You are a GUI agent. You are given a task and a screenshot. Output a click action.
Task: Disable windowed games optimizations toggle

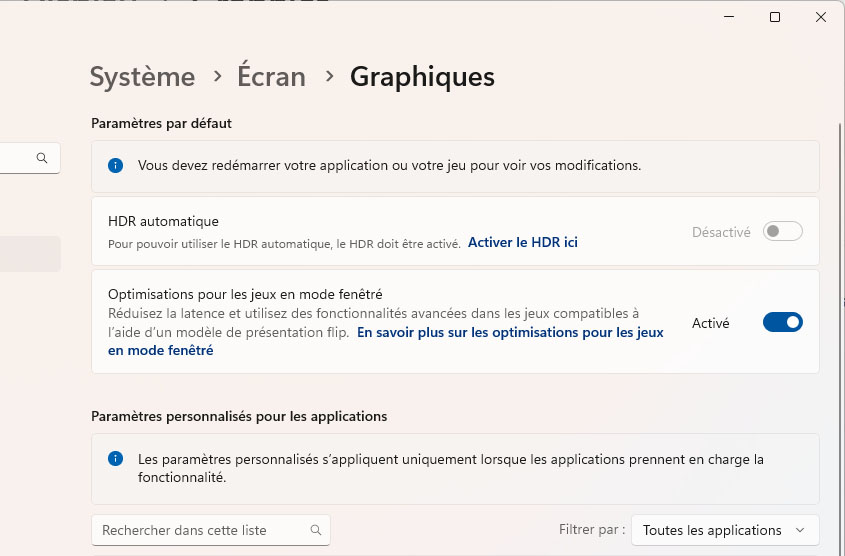(782, 322)
